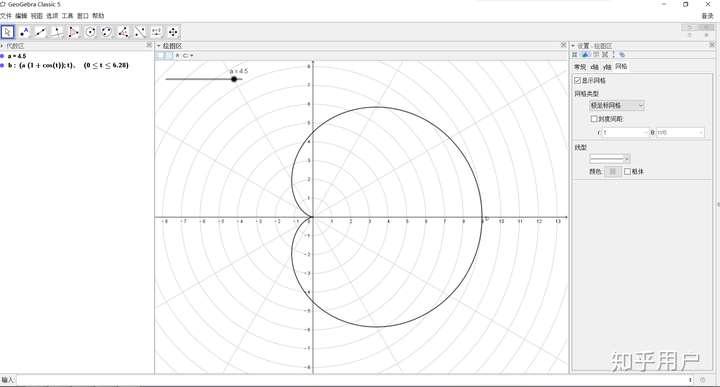Toggle the 显示网格 checkbox
720x387 pixels.
click(578, 80)
